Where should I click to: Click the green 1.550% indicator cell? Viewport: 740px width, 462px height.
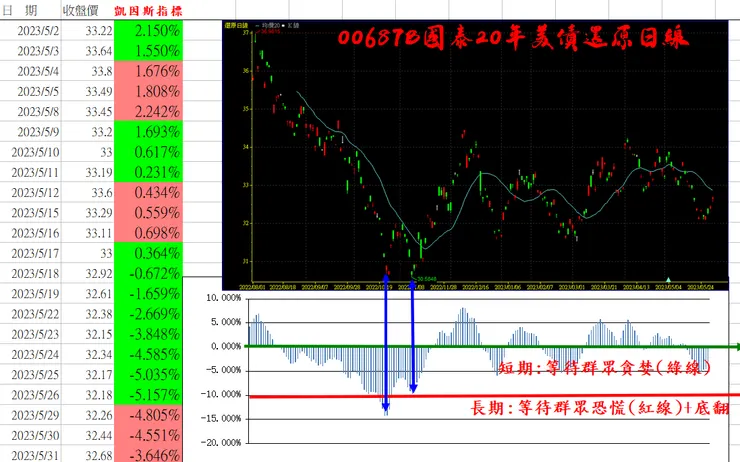[x=148, y=51]
